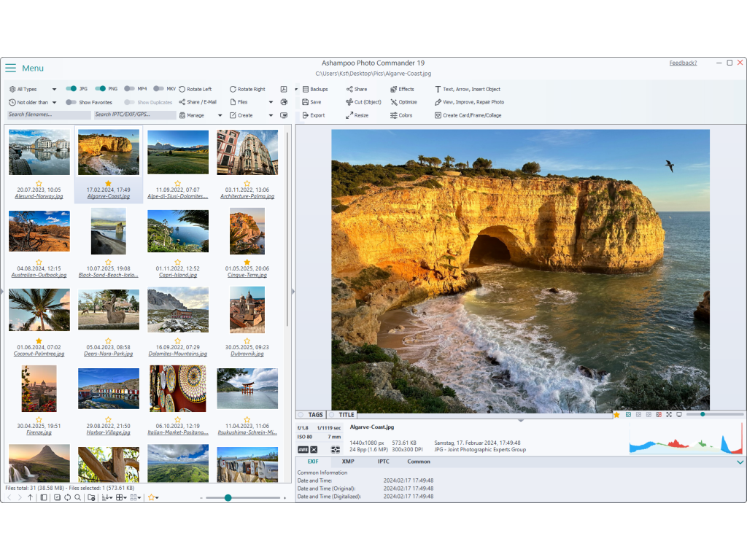Turn on Show Favorites switch
The image size is (747, 560).
71,102
